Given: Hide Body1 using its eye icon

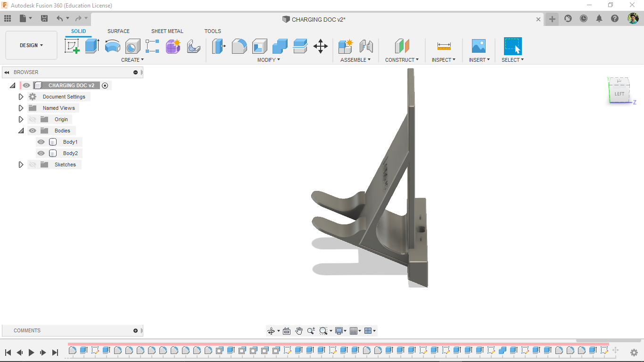Looking at the screenshot, I should (41, 142).
